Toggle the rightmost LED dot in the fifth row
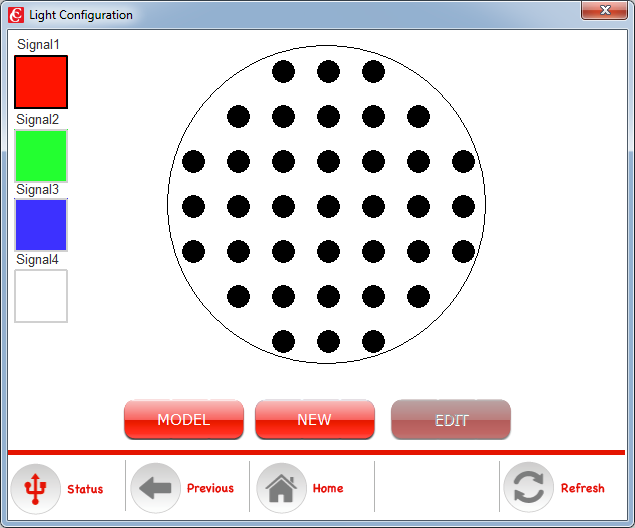635x528 pixels. tap(463, 251)
